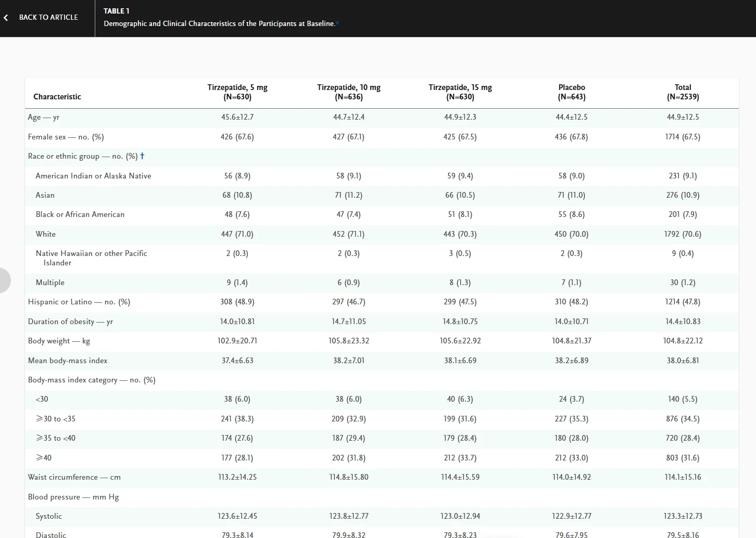Click the systolic total 123.3±12.73
This screenshot has width=756, height=538.
pos(683,516)
